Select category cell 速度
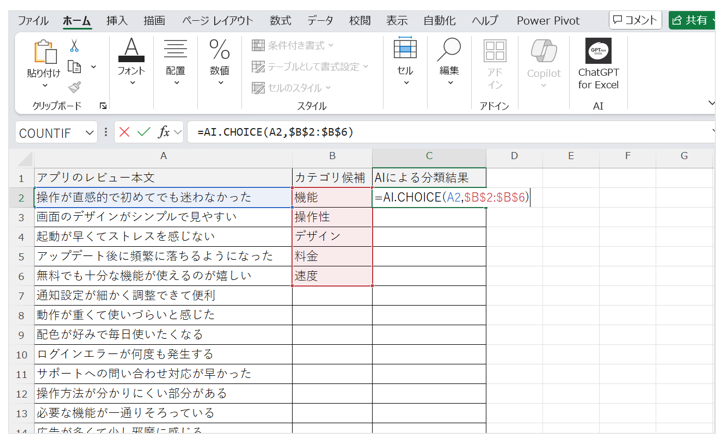Image resolution: width=723 pixels, height=445 pixels. (332, 276)
